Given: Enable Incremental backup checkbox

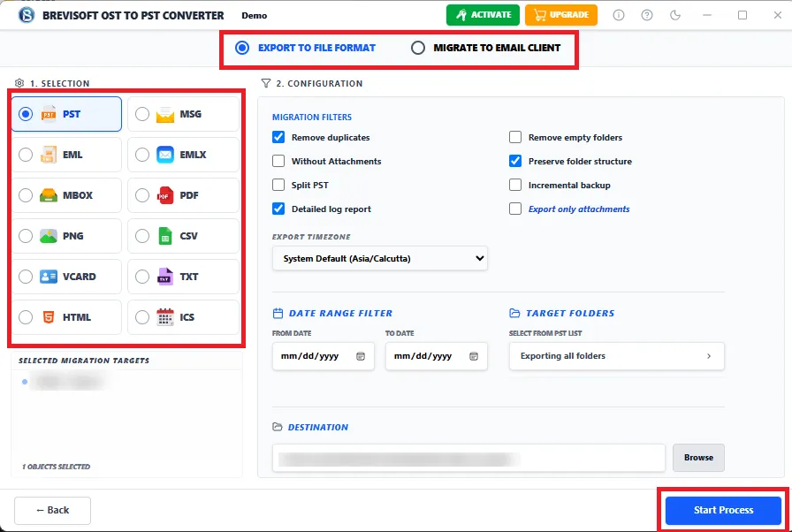Looking at the screenshot, I should [515, 185].
